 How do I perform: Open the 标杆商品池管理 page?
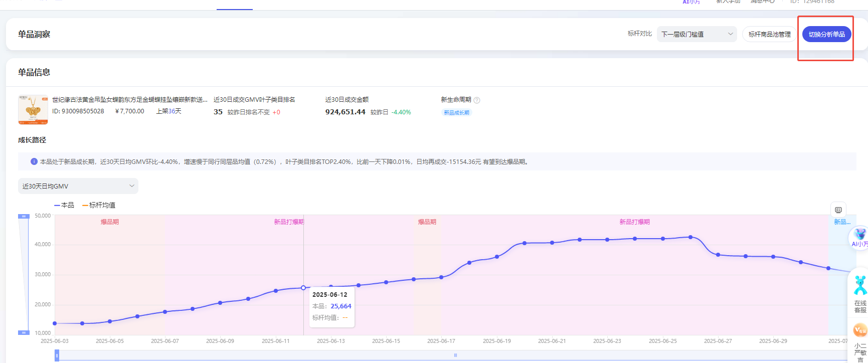click(769, 34)
